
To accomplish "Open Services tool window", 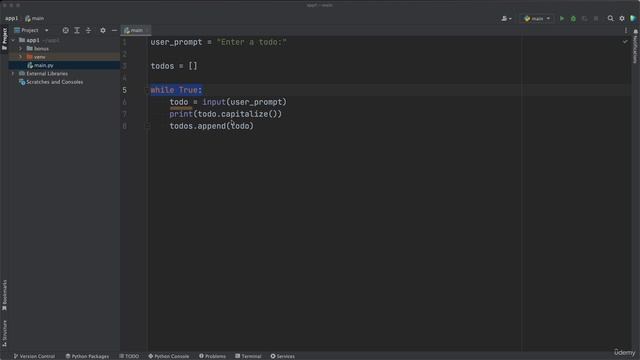I will click(282, 356).
